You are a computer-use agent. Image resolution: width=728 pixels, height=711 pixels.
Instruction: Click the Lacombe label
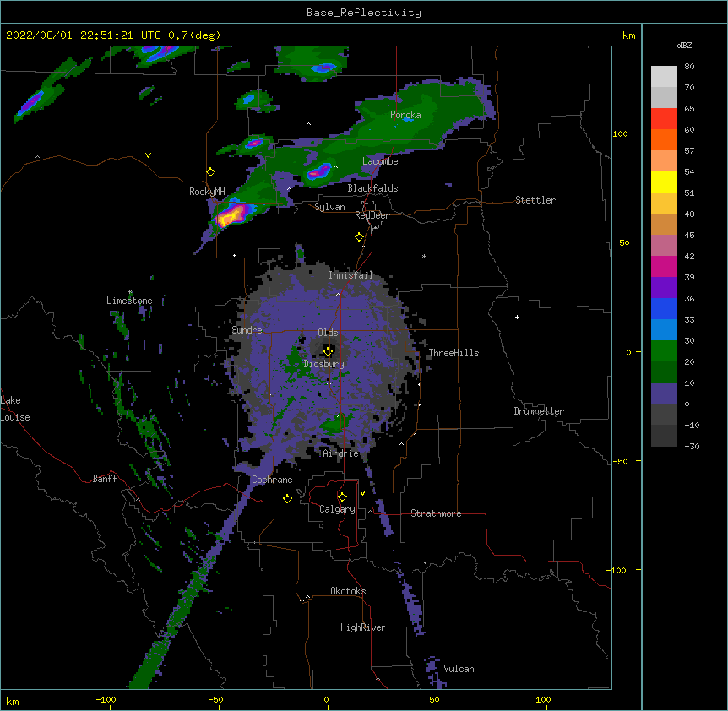point(380,161)
